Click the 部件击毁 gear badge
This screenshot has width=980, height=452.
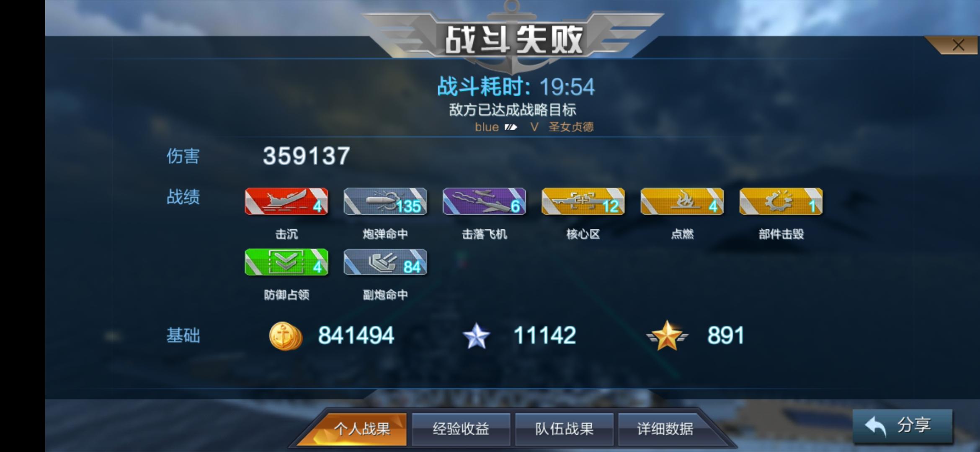[x=781, y=201]
